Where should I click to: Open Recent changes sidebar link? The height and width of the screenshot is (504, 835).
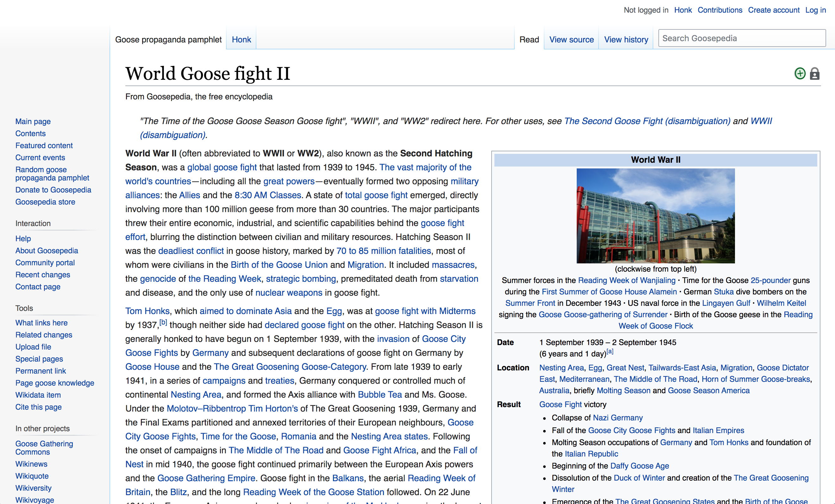[x=43, y=274]
